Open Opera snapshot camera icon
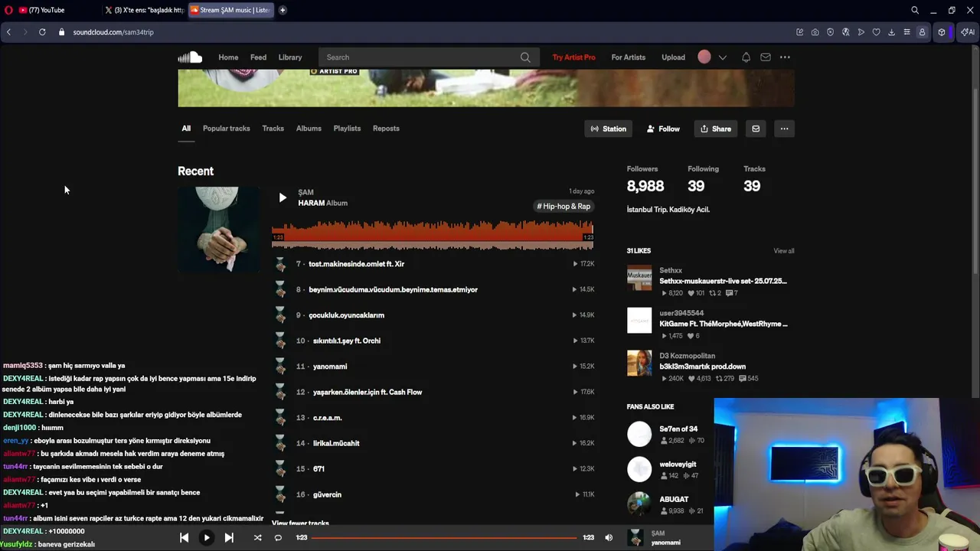The width and height of the screenshot is (980, 551). click(x=815, y=32)
